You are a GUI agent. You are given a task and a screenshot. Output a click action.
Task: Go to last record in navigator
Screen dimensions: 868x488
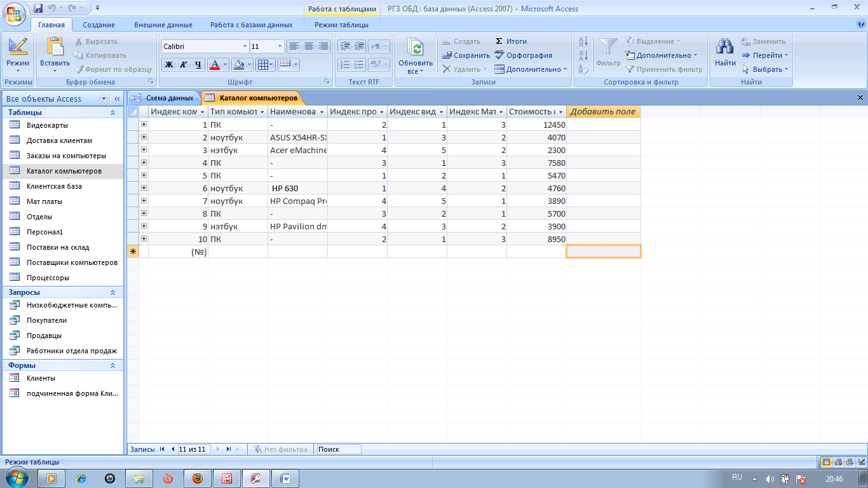coord(228,449)
